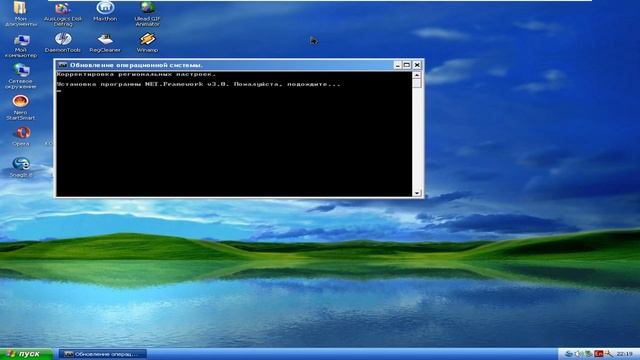640x360 pixels.
Task: Click the taskbar clock showing 22:19
Action: 624,353
